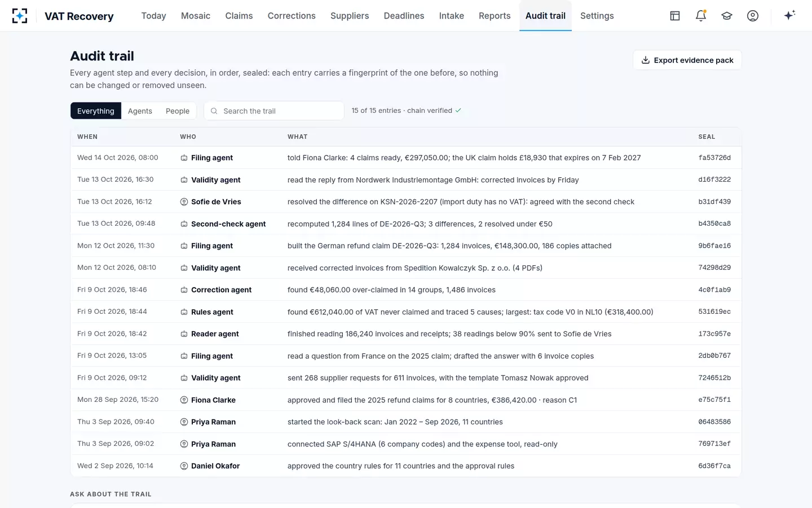812x508 pixels.
Task: Open the Reports tab
Action: coord(495,16)
